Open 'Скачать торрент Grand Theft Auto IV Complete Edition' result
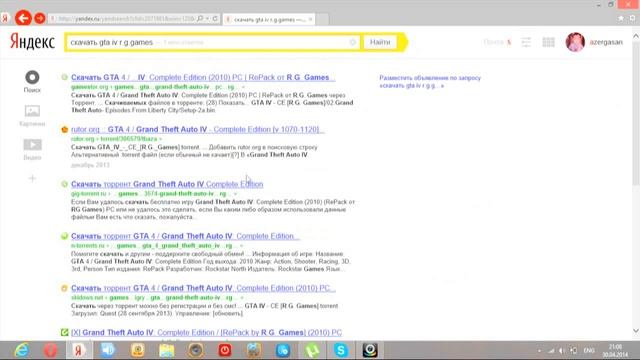The height and width of the screenshot is (360, 640). pyautogui.click(x=167, y=184)
